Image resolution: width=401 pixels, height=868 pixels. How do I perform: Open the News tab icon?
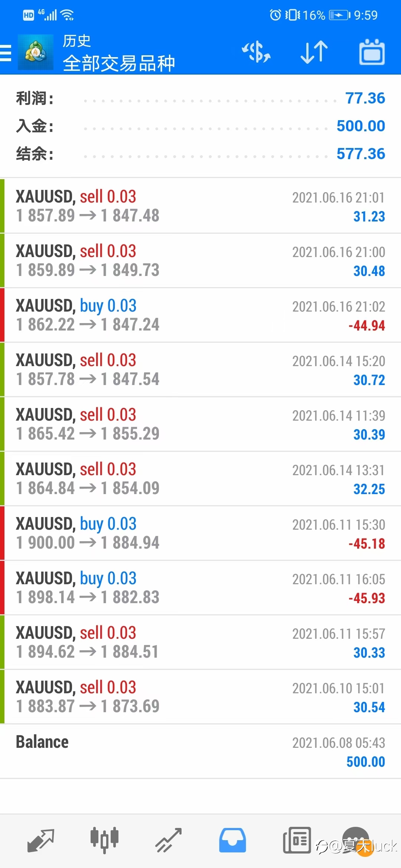[297, 840]
